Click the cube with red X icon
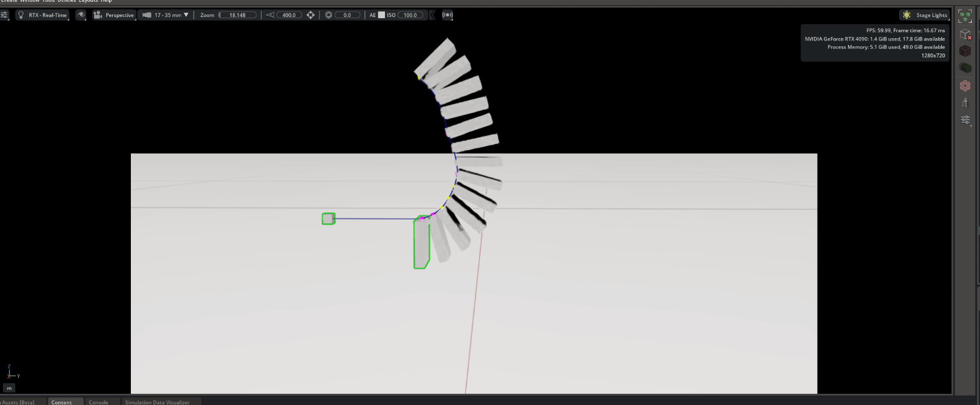This screenshot has height=405, width=980. [965, 34]
